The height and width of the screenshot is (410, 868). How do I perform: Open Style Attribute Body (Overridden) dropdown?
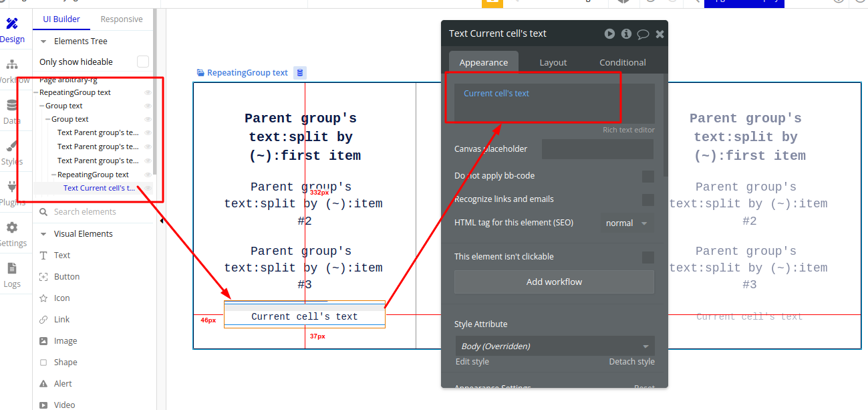(554, 346)
